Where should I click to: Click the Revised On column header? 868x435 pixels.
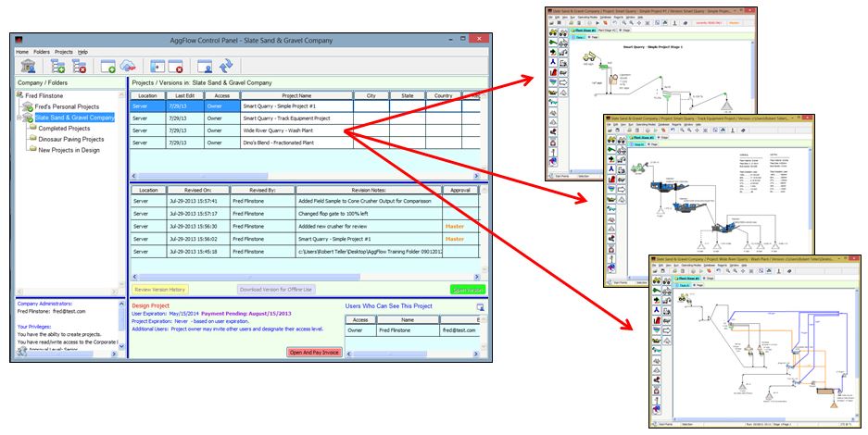[x=197, y=190]
